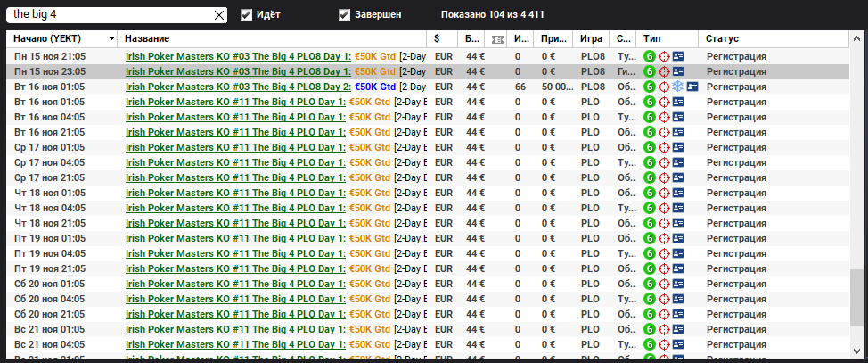
Task: Click PLO8 game cell in Пн 15 ноя 21:05 row
Action: pos(593,56)
